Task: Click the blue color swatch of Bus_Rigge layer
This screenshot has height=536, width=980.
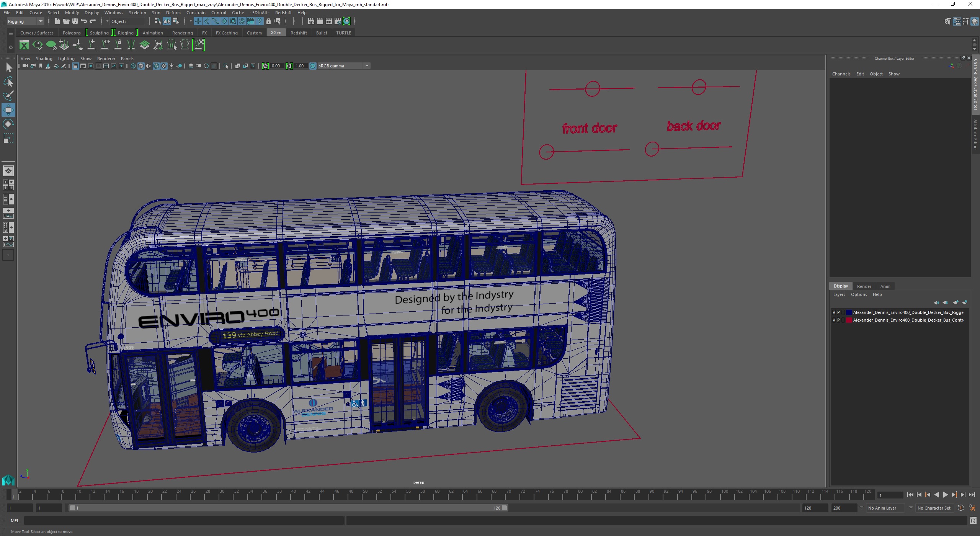Action: pos(849,312)
